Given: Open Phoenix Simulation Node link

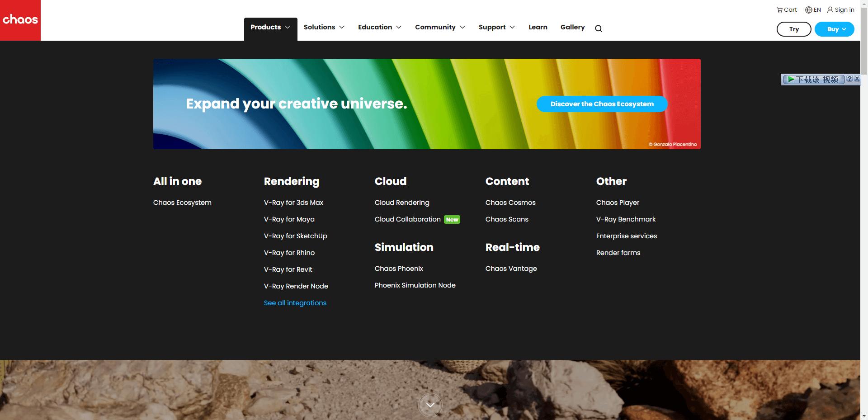Looking at the screenshot, I should 415,285.
